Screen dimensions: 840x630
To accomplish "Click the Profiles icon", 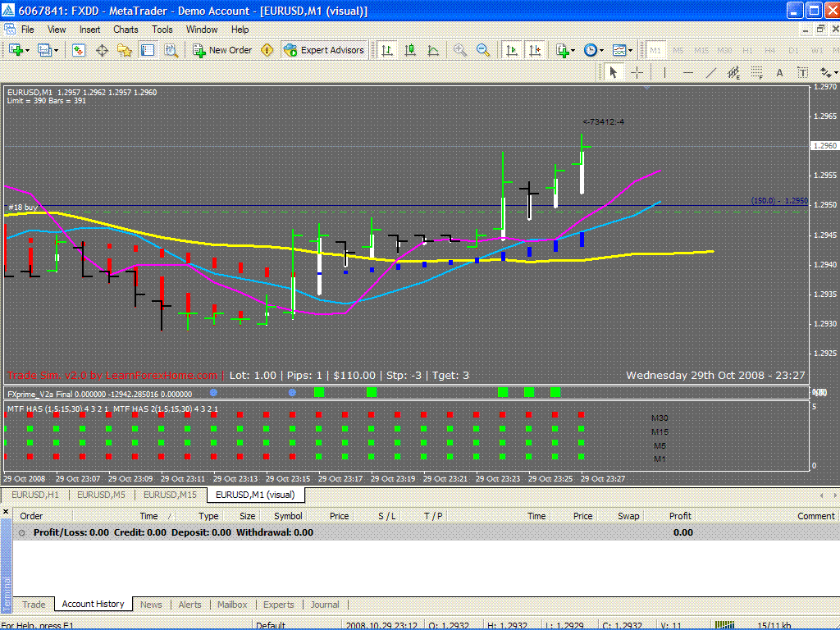I will pos(44,50).
